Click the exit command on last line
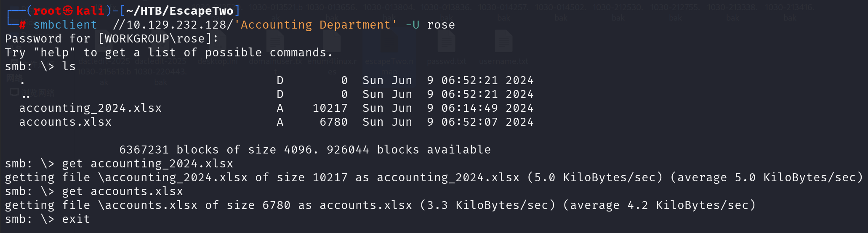868x233 pixels. 76,219
